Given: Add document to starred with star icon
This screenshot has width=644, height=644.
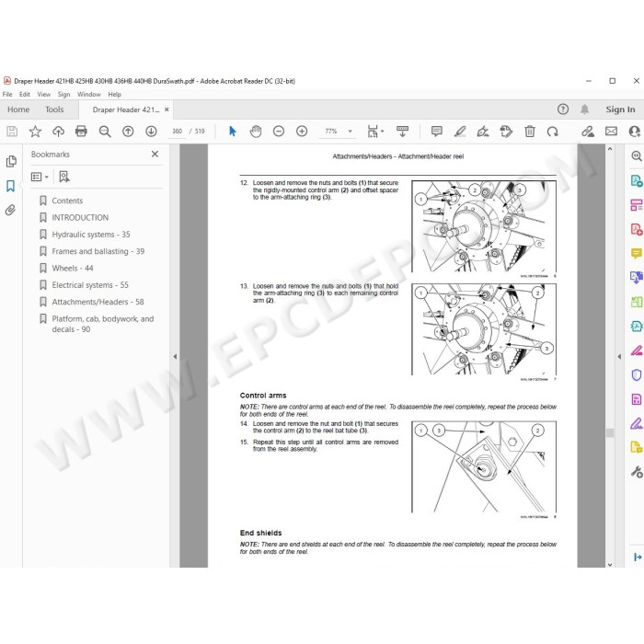Looking at the screenshot, I should pos(35,132).
